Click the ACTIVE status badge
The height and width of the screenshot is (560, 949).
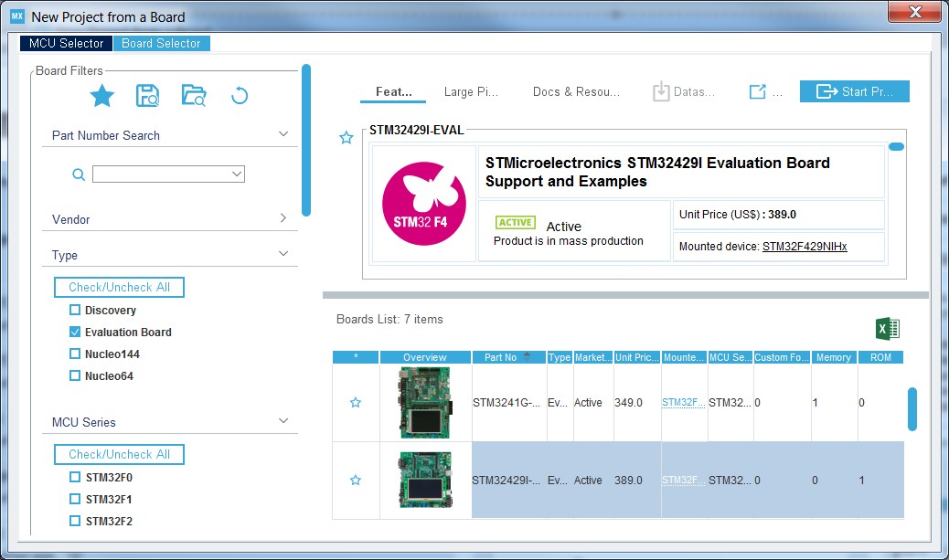point(516,223)
